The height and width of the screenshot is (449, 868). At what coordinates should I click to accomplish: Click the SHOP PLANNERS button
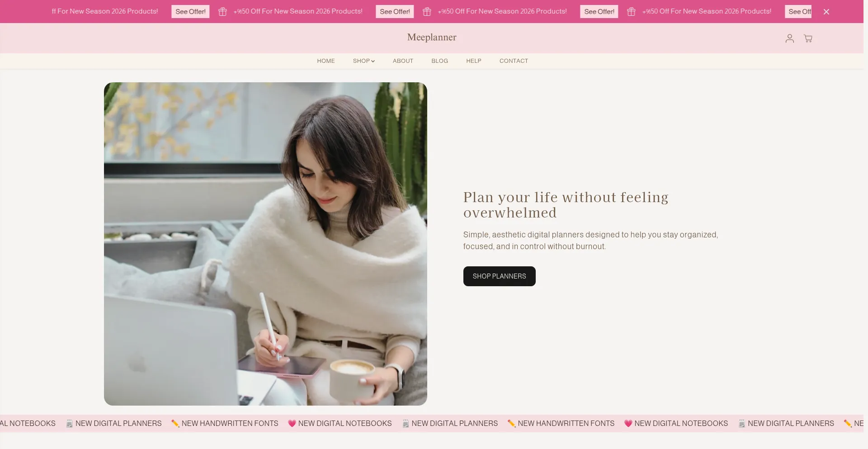coord(500,276)
